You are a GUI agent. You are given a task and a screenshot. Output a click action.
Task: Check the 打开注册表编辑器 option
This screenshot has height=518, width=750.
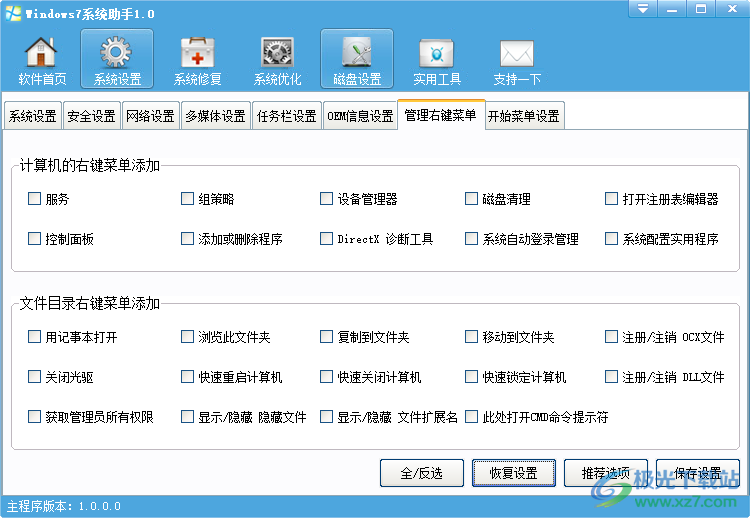611,198
